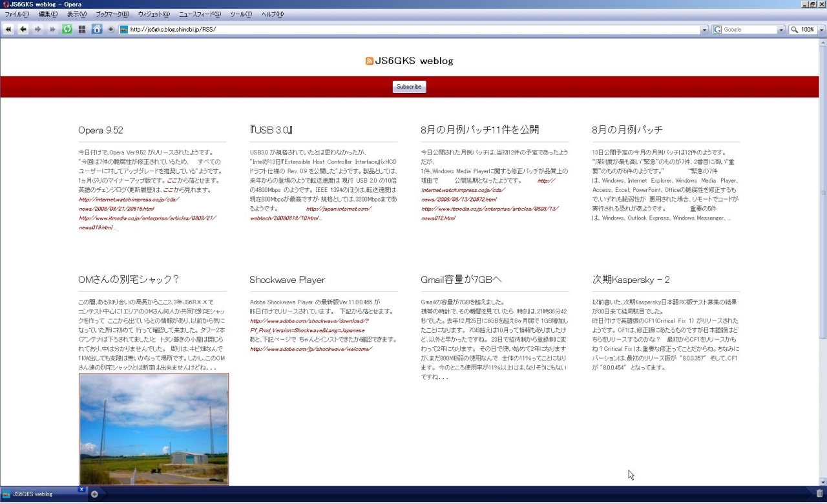Go back with the Back arrow

(x=23, y=30)
